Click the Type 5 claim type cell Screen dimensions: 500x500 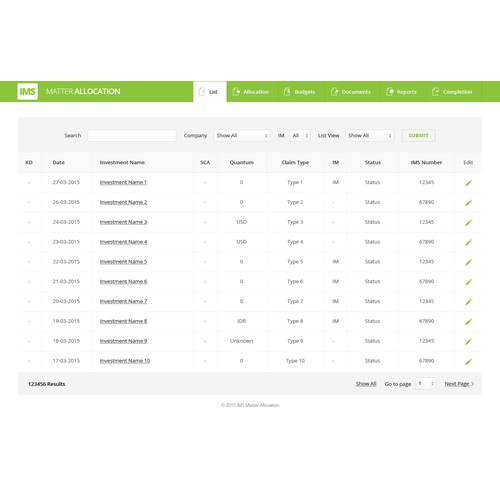point(295,262)
